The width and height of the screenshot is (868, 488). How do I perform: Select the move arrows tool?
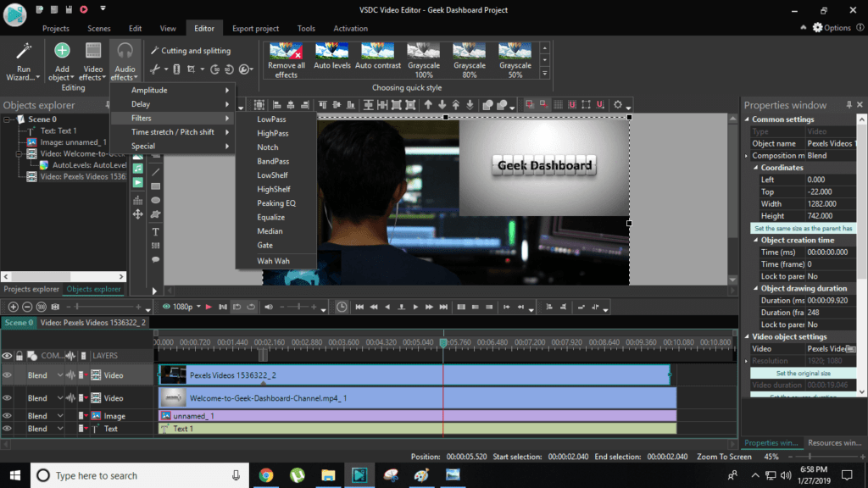[138, 214]
